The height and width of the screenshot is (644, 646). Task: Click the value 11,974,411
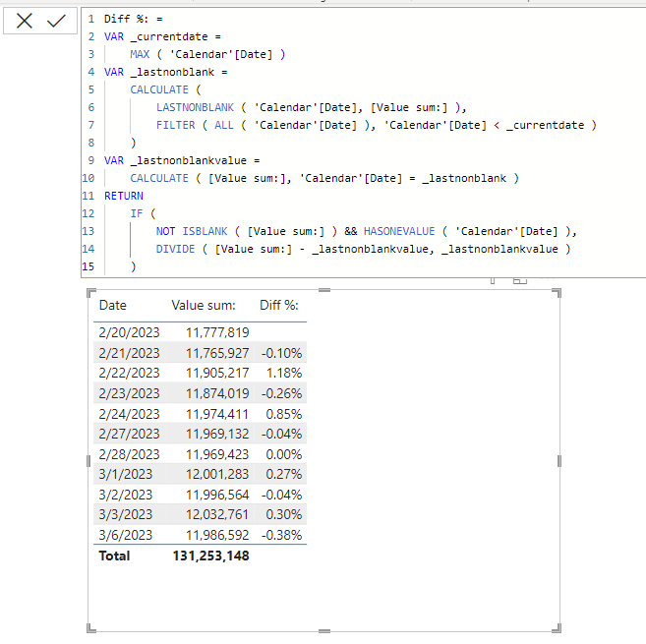(217, 414)
